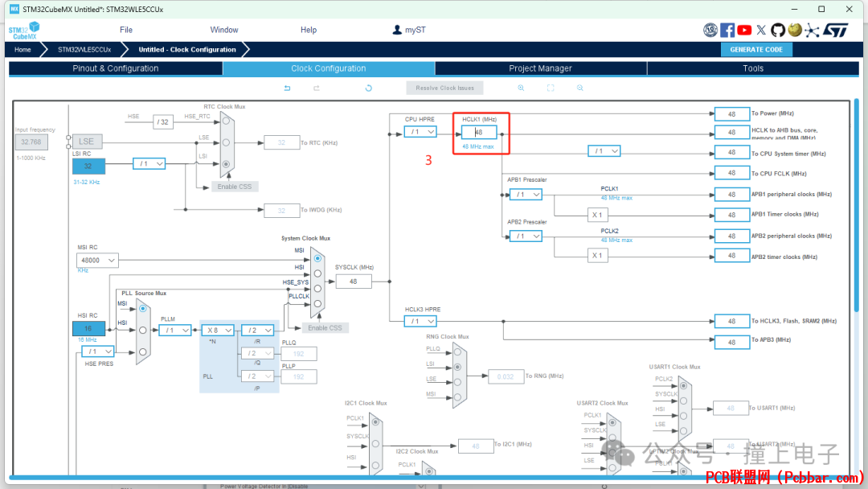
Task: Select MSI in PLL Source Mux
Action: point(143,309)
